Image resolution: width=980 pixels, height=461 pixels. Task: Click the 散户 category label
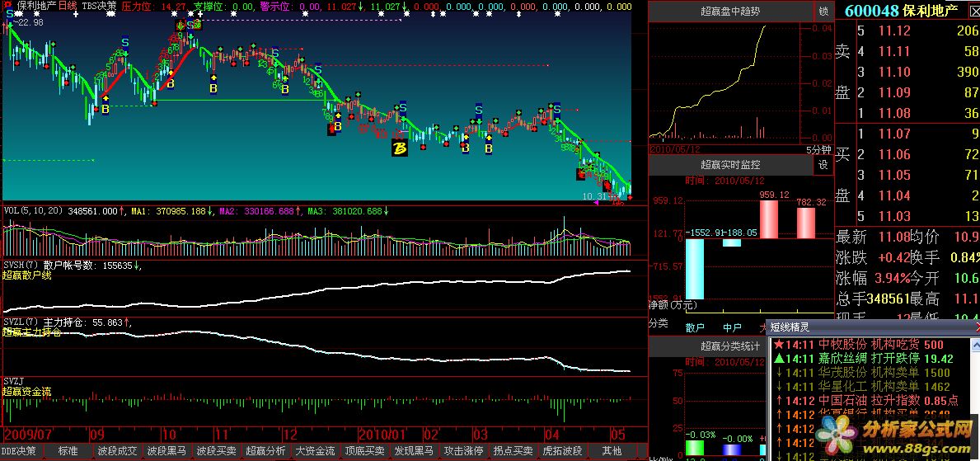694,327
